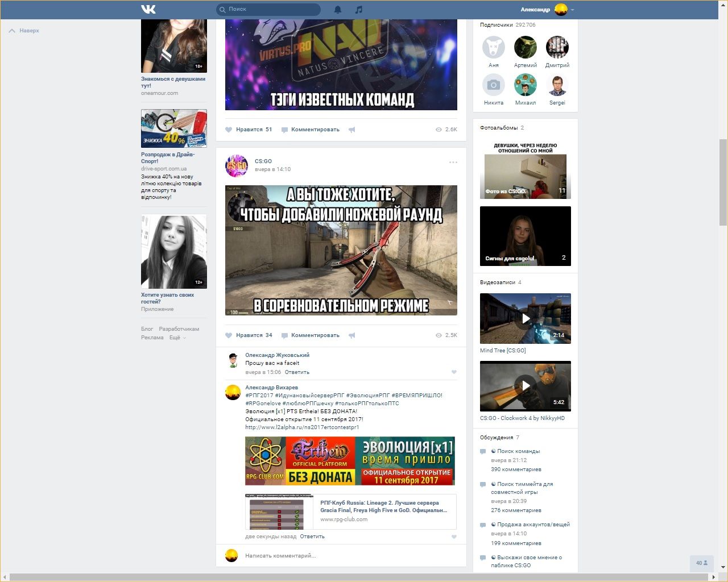Image resolution: width=728 pixels, height=582 pixels.
Task: Share the post with 2.6K views
Action: tap(352, 130)
